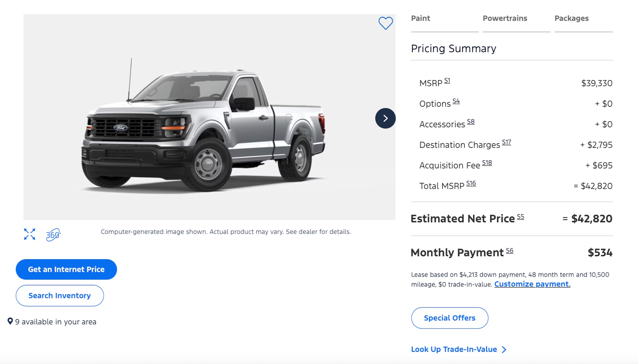Open Customize payment link

pyautogui.click(x=532, y=284)
